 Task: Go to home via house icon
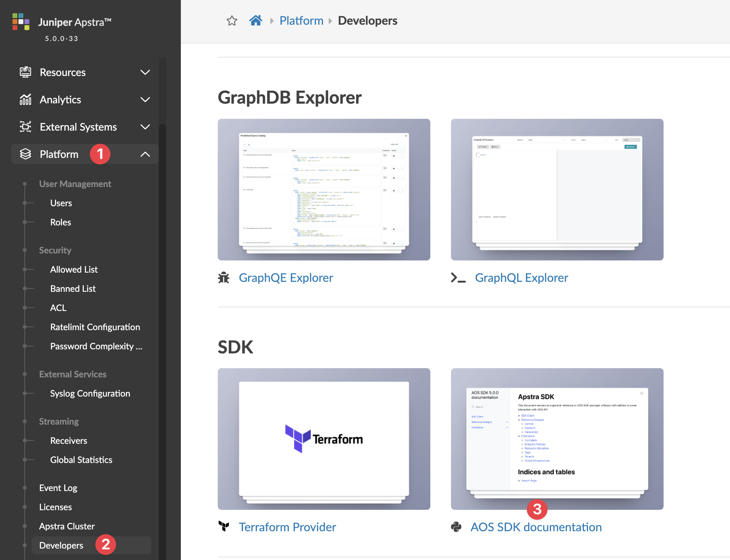pyautogui.click(x=255, y=21)
